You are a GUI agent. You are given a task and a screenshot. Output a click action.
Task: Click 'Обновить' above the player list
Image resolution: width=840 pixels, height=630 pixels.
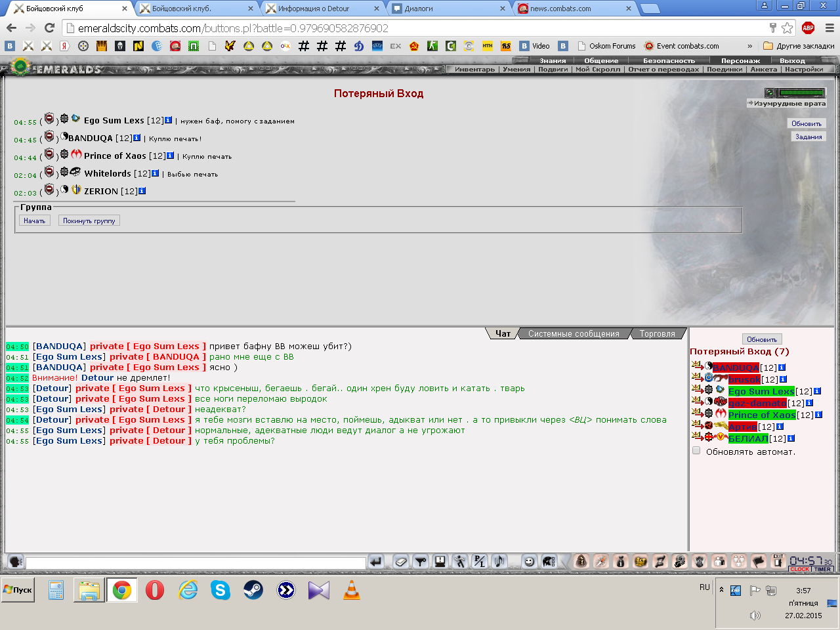[x=762, y=339]
